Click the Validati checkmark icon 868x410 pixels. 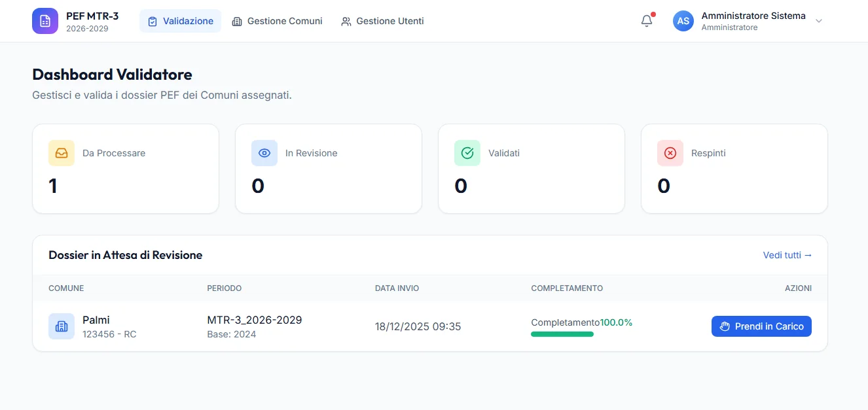467,153
